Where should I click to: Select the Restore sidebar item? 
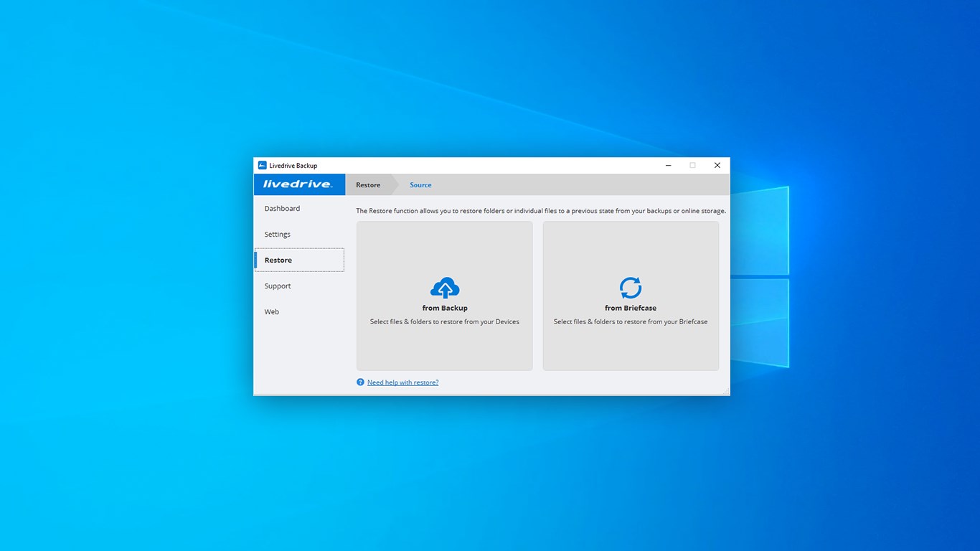pos(299,260)
